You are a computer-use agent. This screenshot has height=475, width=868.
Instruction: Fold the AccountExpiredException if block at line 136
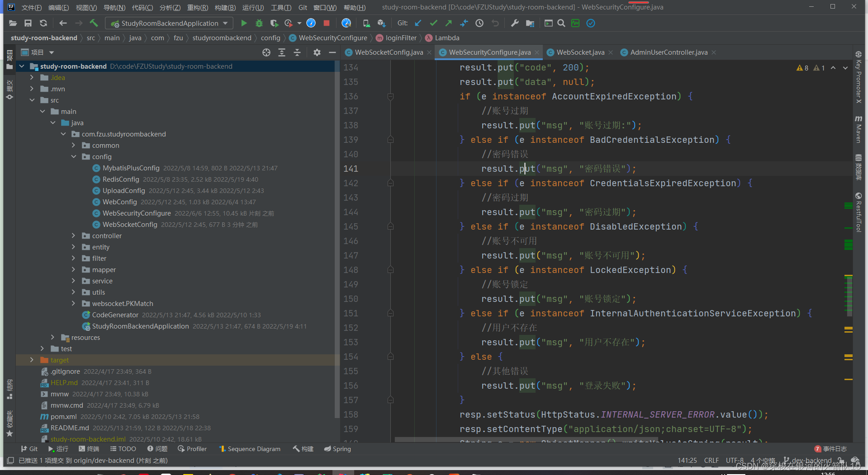[390, 96]
